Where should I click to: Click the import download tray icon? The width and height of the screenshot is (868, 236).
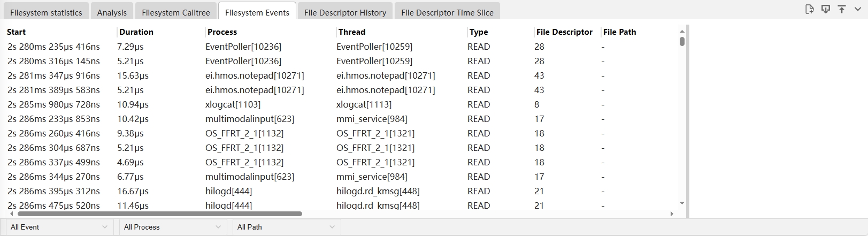(826, 9)
